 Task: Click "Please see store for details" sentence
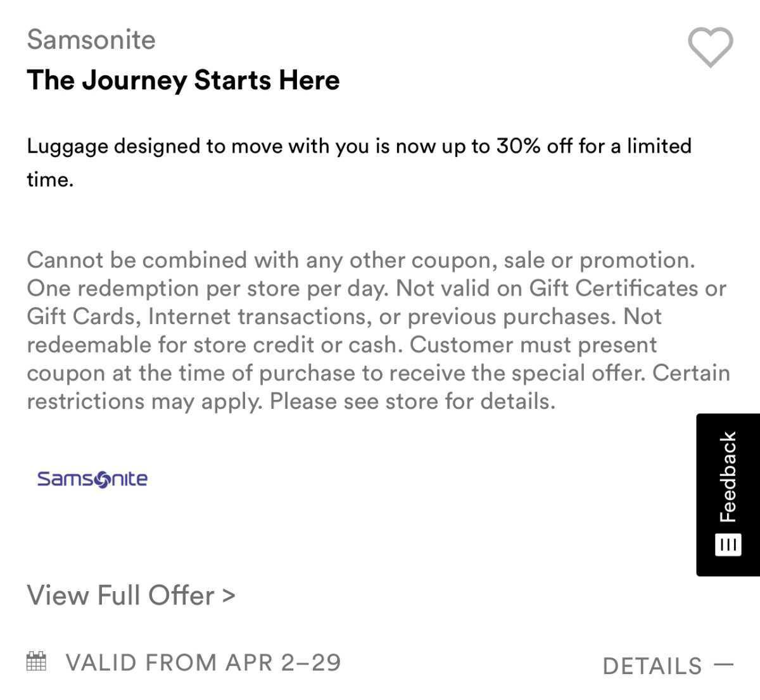point(412,401)
